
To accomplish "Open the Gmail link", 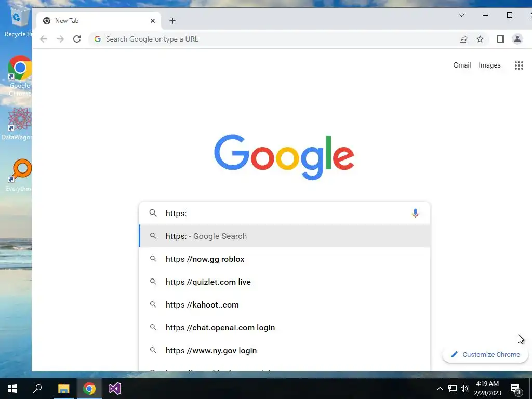I will pyautogui.click(x=462, y=65).
